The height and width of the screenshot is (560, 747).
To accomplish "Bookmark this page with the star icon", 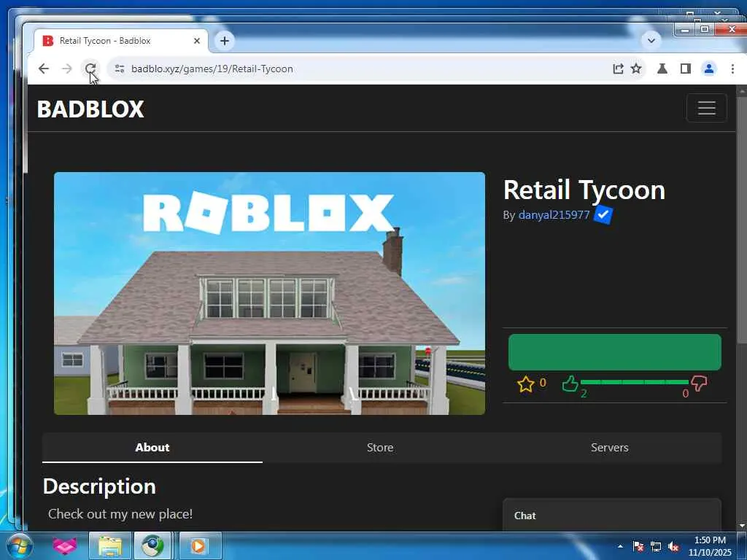I will [x=636, y=69].
